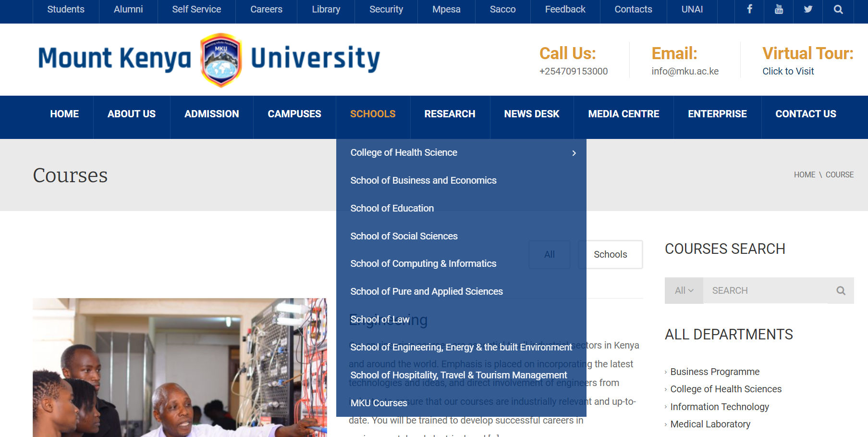This screenshot has height=437, width=868.
Task: Click the Virtual Tour Click to Visit link
Action: point(788,71)
